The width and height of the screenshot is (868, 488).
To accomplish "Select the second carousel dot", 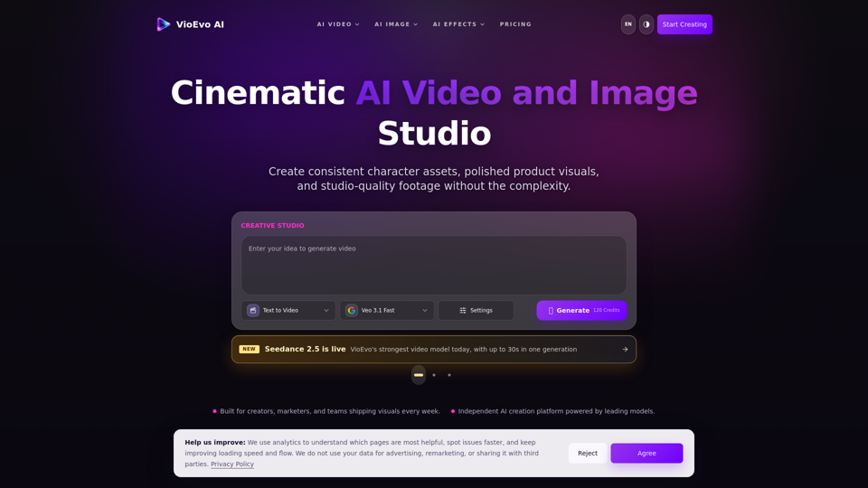I will pos(434,375).
